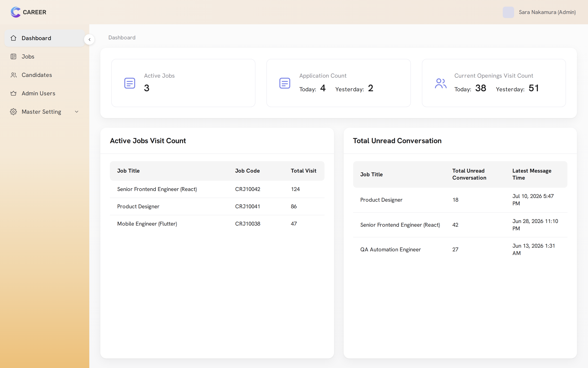Viewport: 588px width, 368px height.
Task: Click the Total Visit column header
Action: (304, 171)
